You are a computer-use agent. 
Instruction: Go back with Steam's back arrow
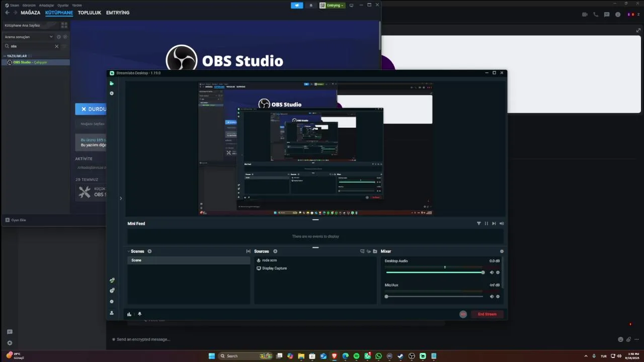7,13
